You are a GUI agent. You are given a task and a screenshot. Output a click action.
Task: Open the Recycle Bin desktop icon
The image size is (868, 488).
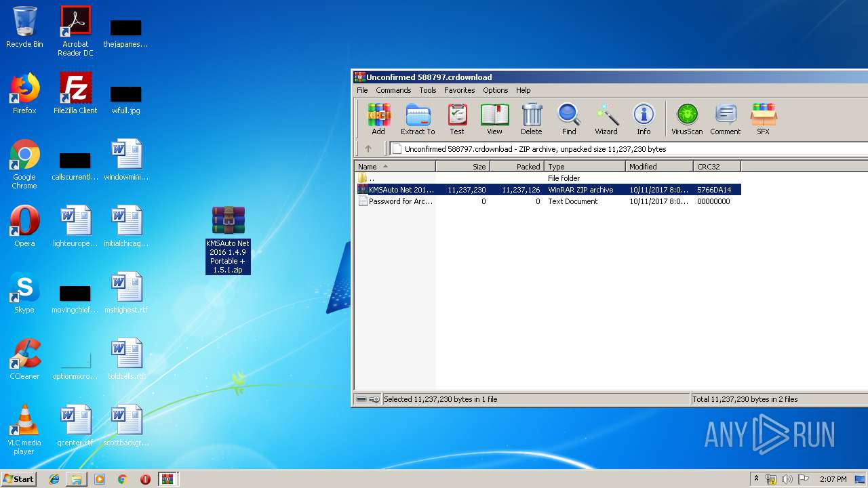coord(24,27)
